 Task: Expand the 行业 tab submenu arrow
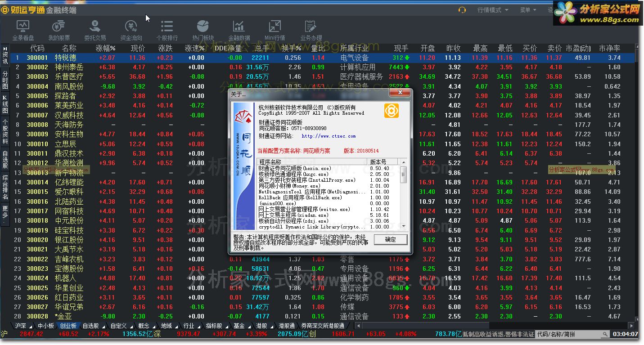(x=198, y=326)
